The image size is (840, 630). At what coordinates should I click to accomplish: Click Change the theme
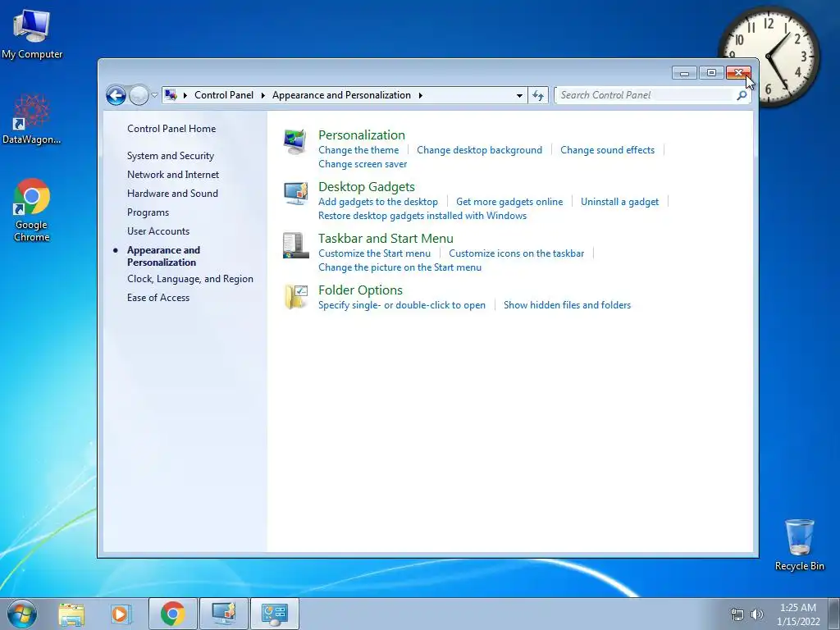tap(358, 150)
